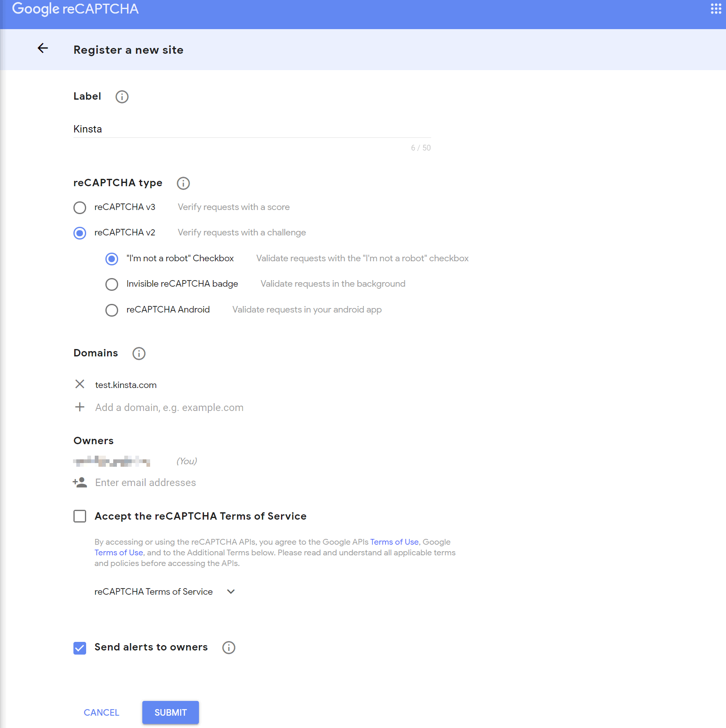Image resolution: width=726 pixels, height=728 pixels.
Task: Click the Google reCAPTCHA logo
Action: [x=75, y=9]
